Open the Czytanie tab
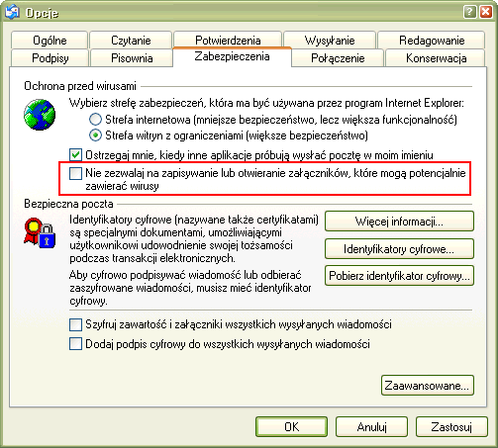Viewport: 498px width, 448px height. [x=131, y=41]
